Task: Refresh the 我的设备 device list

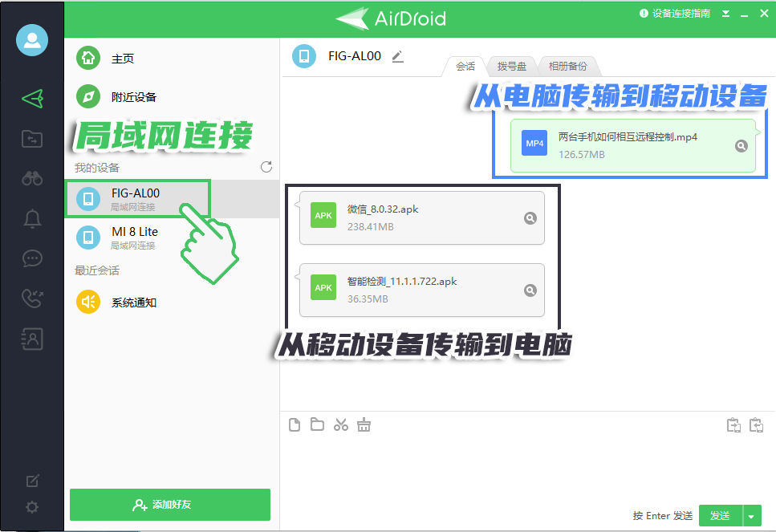Action: click(265, 167)
